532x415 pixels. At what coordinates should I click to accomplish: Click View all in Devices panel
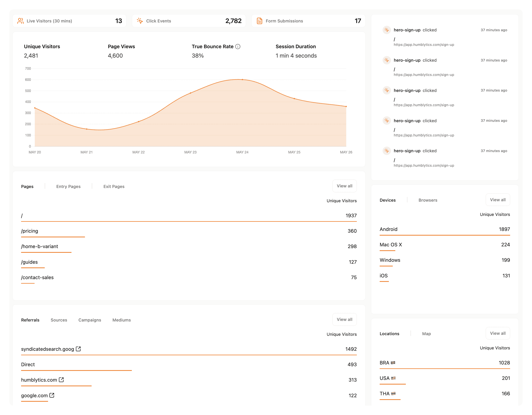coord(498,199)
